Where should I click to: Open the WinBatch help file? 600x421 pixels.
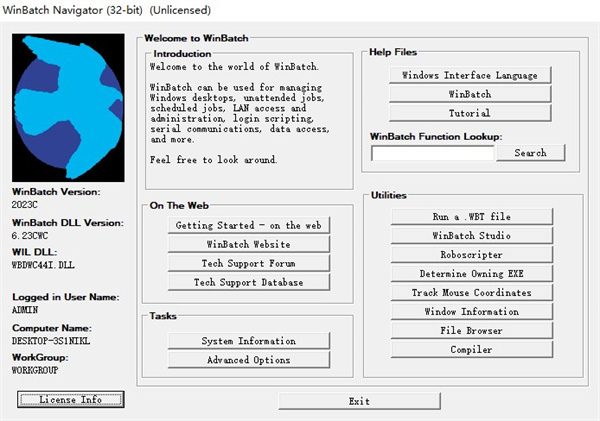click(470, 94)
